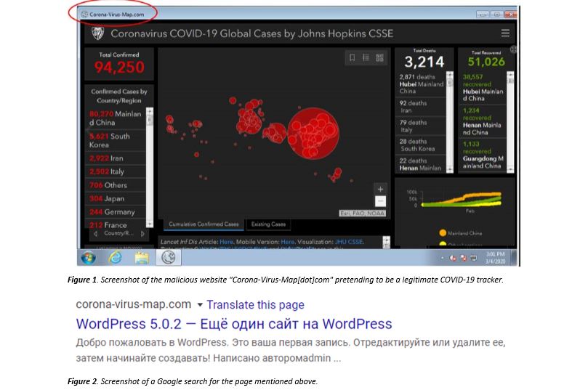Select Others row with 706 cases
The height and width of the screenshot is (390, 588).
tap(116, 185)
